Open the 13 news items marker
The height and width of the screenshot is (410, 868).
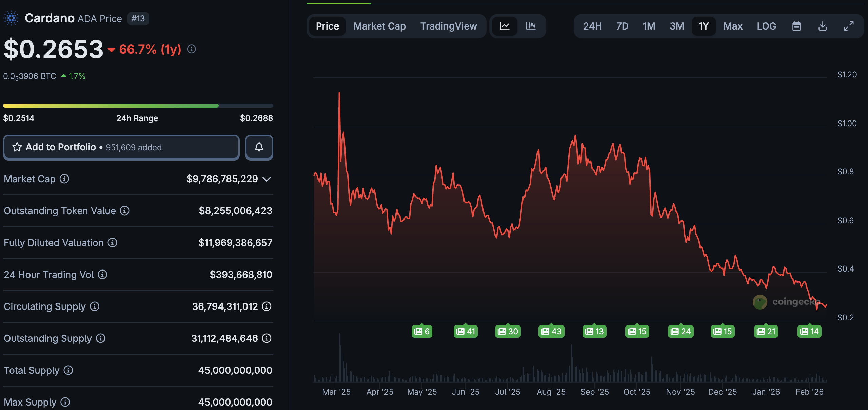(594, 331)
